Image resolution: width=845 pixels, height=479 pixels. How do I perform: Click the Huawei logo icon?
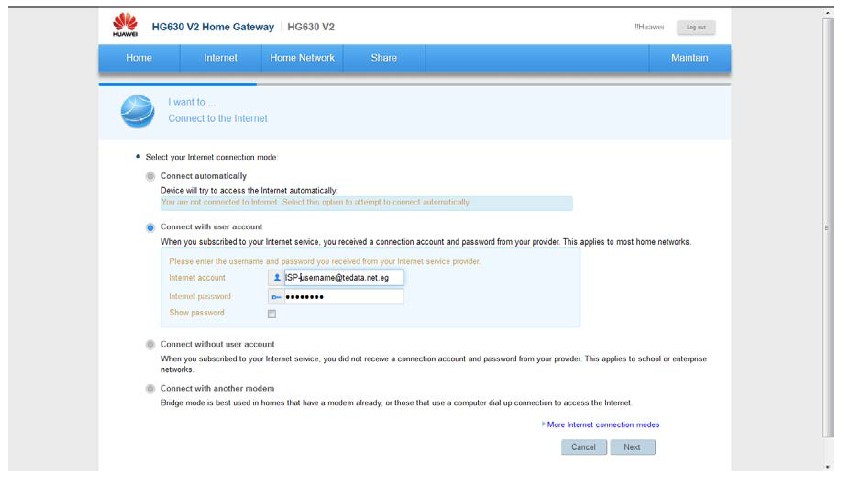pos(125,25)
